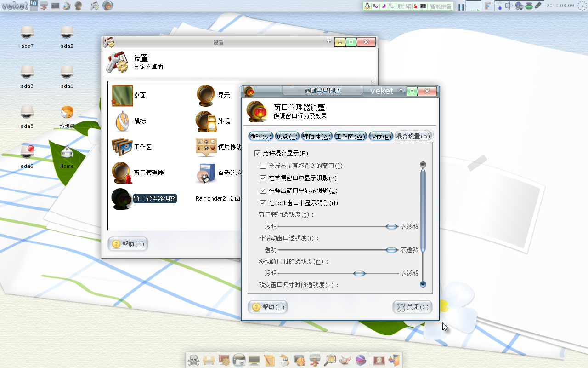Open the web browser icon in top panel

coord(67,6)
